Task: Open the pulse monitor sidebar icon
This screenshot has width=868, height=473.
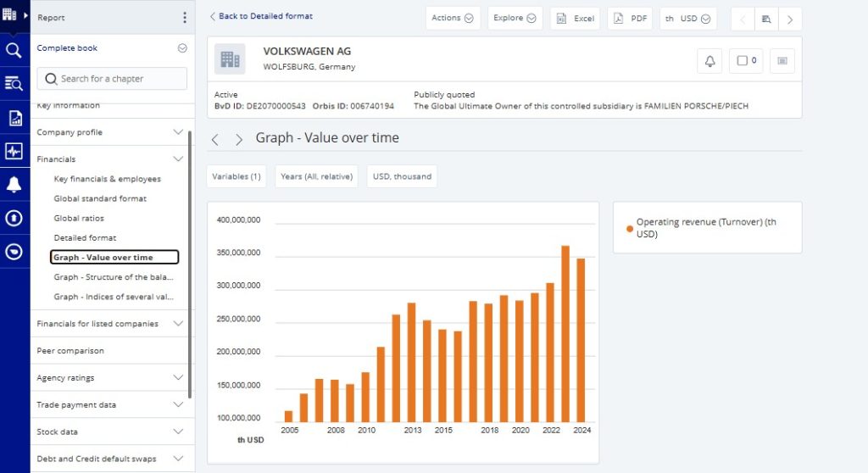Action: [14, 151]
